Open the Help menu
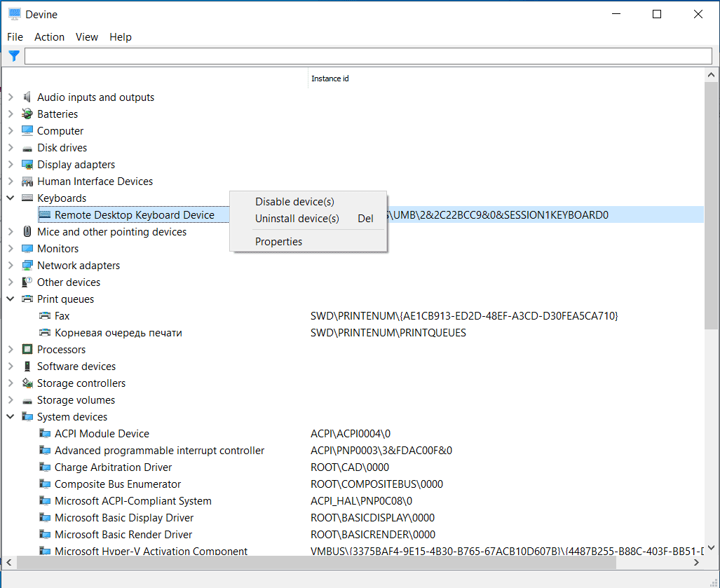The image size is (720, 588). point(121,36)
